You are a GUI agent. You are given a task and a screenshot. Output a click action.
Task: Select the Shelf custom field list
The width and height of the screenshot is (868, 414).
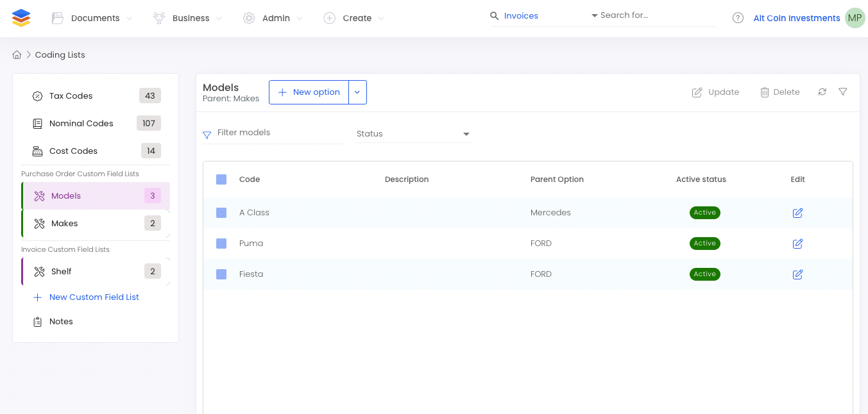(96, 272)
